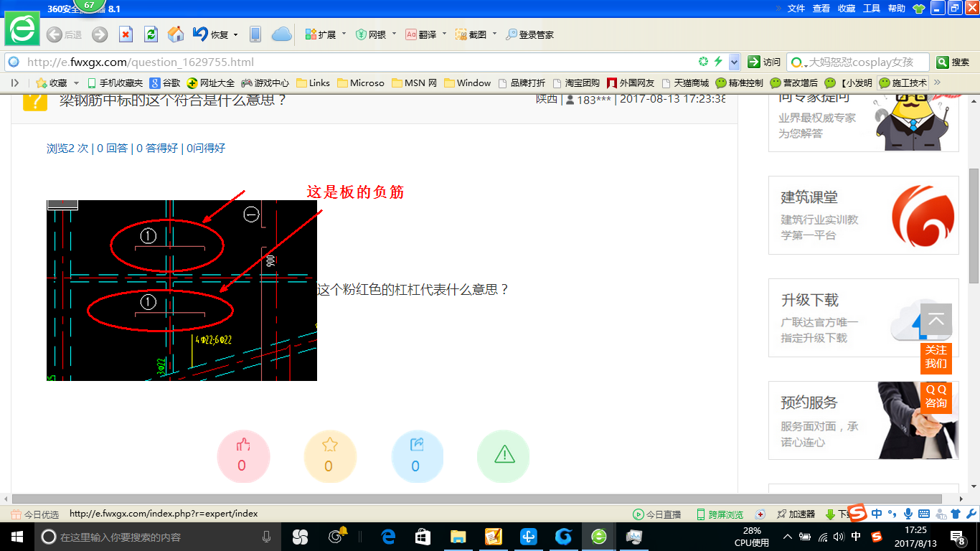Click the 搜索 search button
This screenshot has width=980, height=551.
pos(953,62)
